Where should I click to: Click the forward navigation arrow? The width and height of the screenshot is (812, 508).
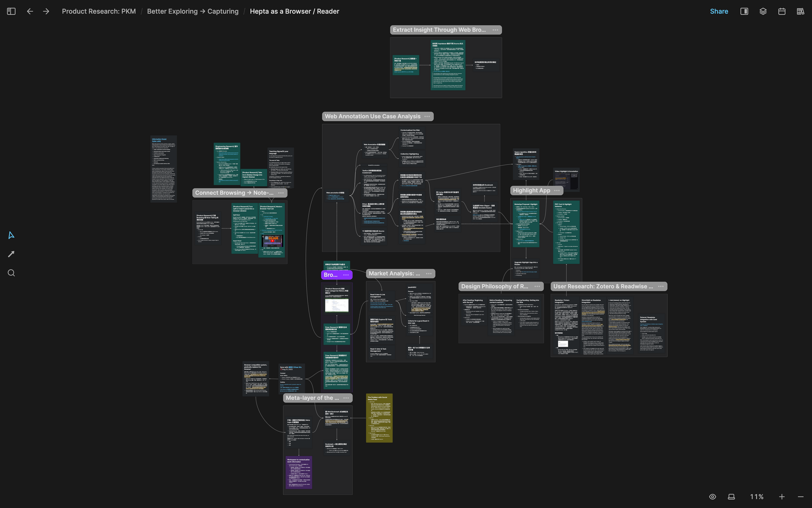click(x=46, y=11)
